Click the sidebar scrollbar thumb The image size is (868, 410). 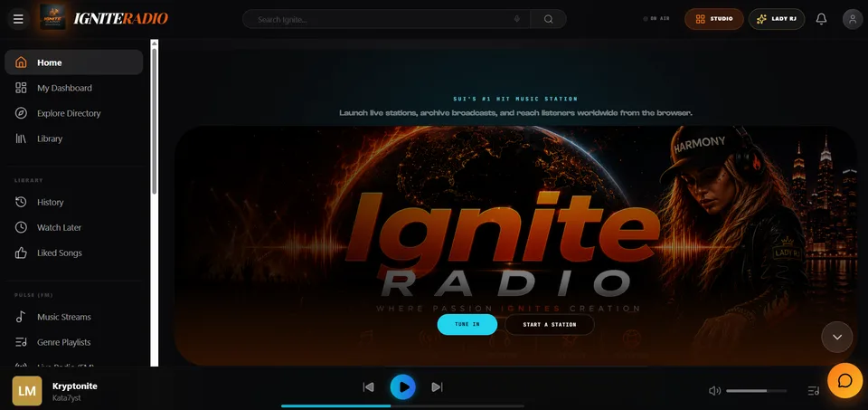pos(155,120)
